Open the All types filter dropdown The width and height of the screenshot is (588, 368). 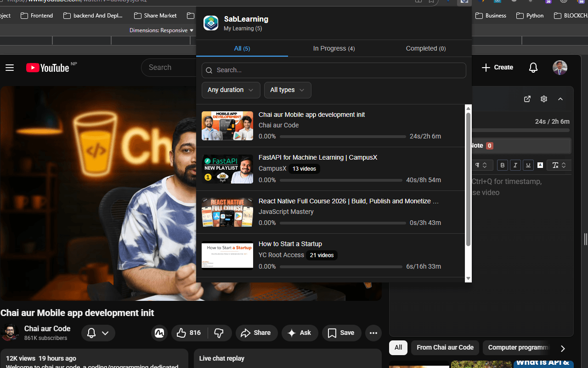[287, 90]
